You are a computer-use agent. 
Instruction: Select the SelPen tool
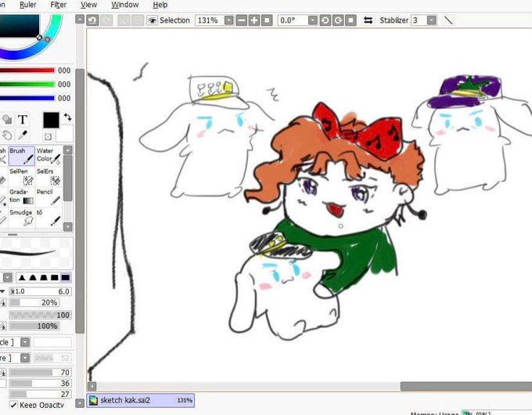[x=22, y=176]
